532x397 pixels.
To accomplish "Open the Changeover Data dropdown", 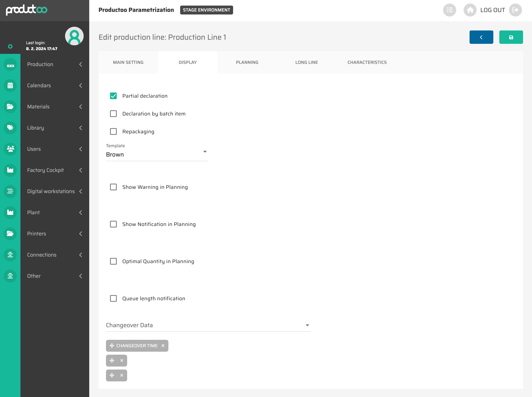I will pos(208,325).
